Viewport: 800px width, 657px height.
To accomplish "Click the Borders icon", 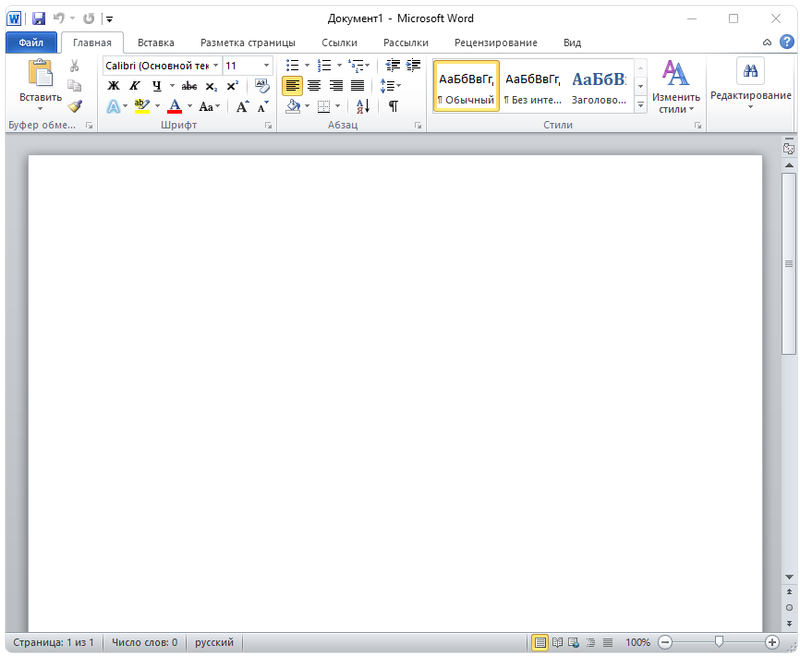I will [323, 107].
